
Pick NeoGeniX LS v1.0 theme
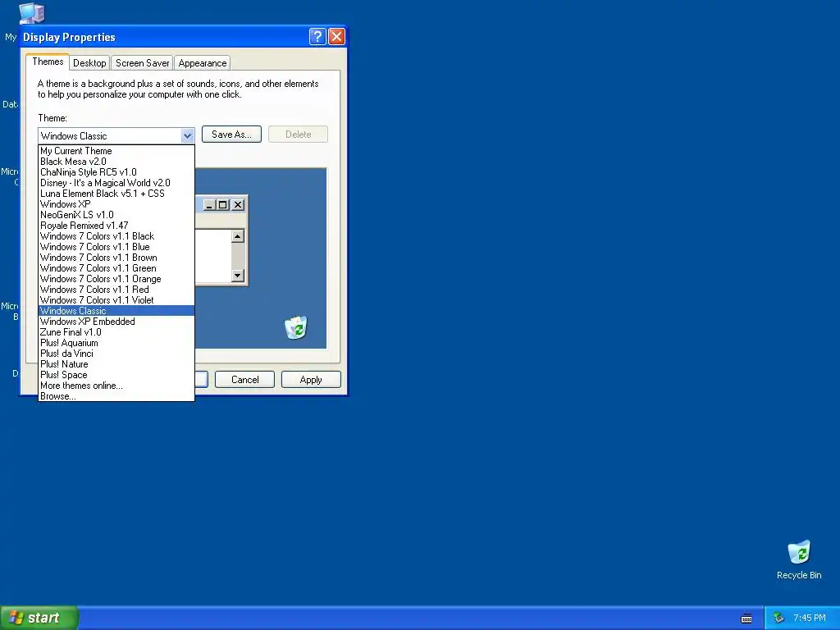coord(116,216)
